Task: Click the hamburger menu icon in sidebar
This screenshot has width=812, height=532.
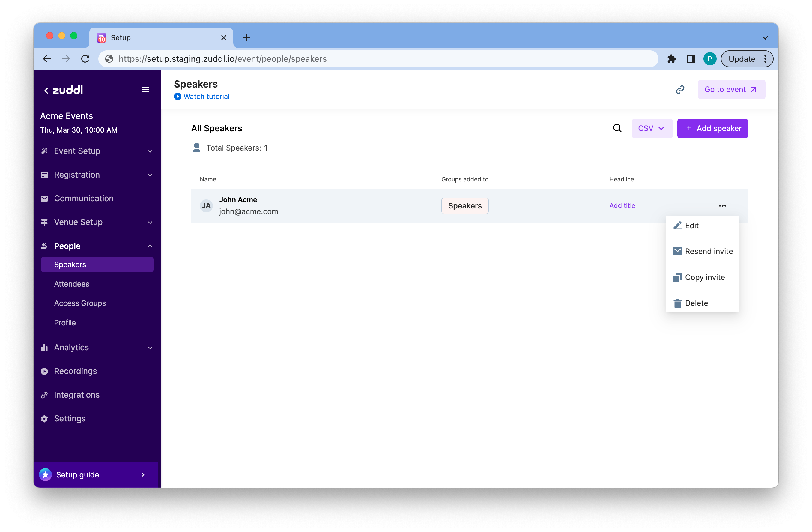Action: (x=146, y=90)
